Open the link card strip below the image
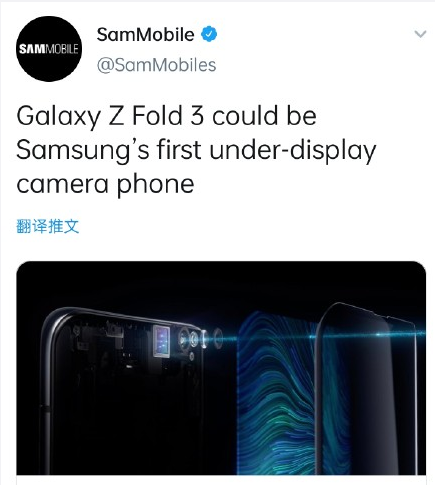This screenshot has width=435, height=485. tap(221, 480)
